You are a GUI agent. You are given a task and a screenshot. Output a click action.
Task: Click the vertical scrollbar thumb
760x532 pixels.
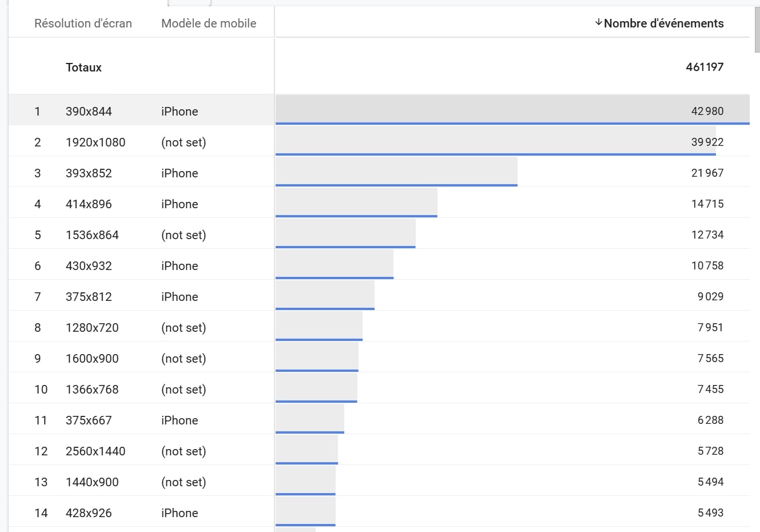[757, 29]
